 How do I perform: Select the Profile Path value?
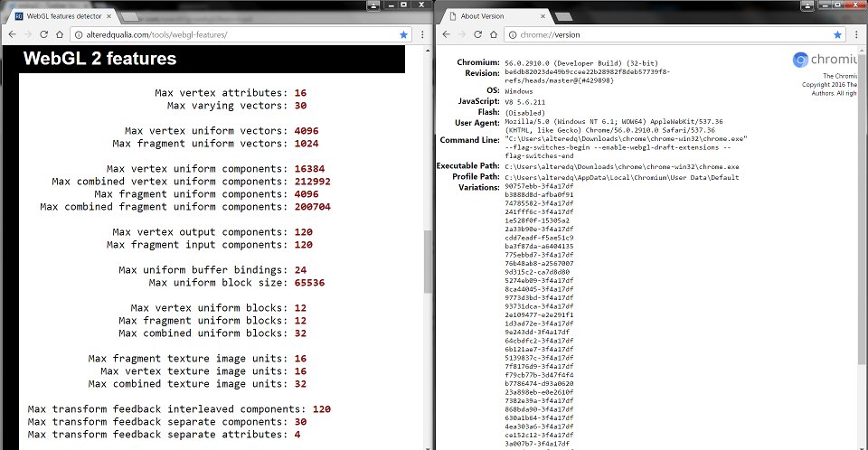(622, 178)
